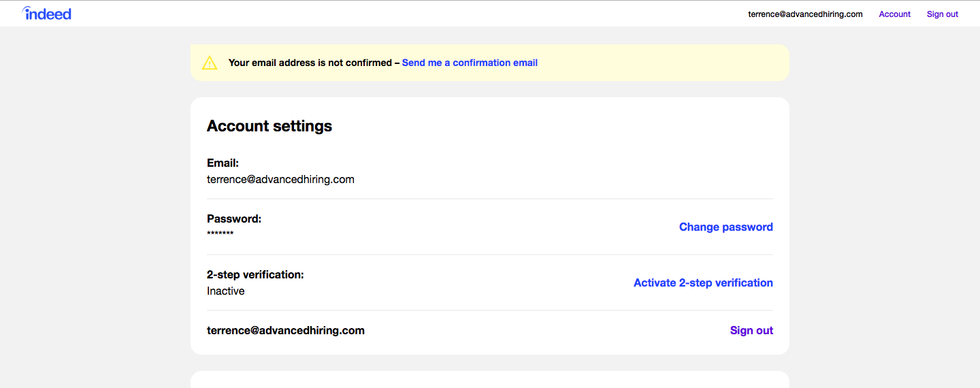Activate 2-step verification
Screen dimensions: 980x388
(x=703, y=283)
